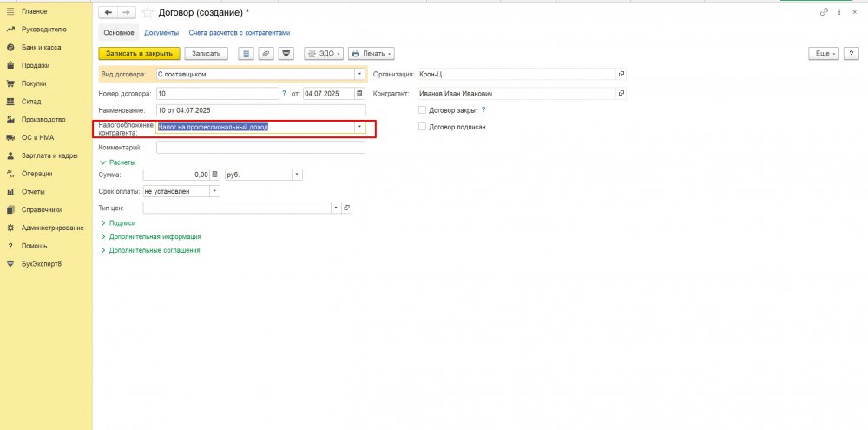Screen dimensions: 868x430
Task: Enable the Договор закрыт checkbox
Action: click(423, 110)
